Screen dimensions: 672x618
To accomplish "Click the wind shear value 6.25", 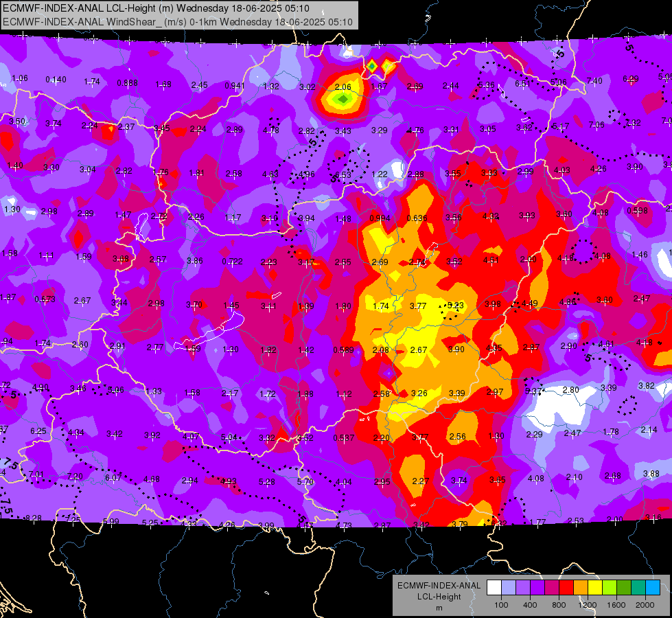I will (x=38, y=431).
